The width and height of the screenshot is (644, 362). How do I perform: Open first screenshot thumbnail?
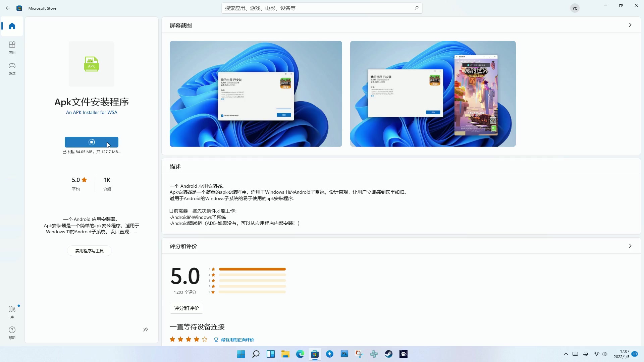(256, 94)
